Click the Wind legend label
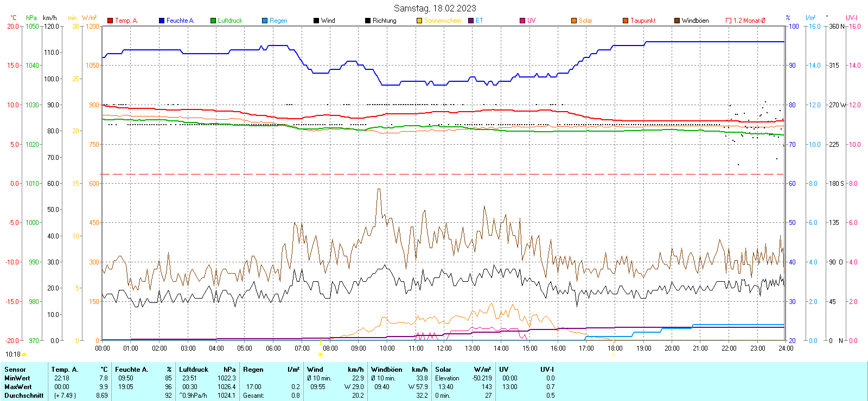 [328, 21]
